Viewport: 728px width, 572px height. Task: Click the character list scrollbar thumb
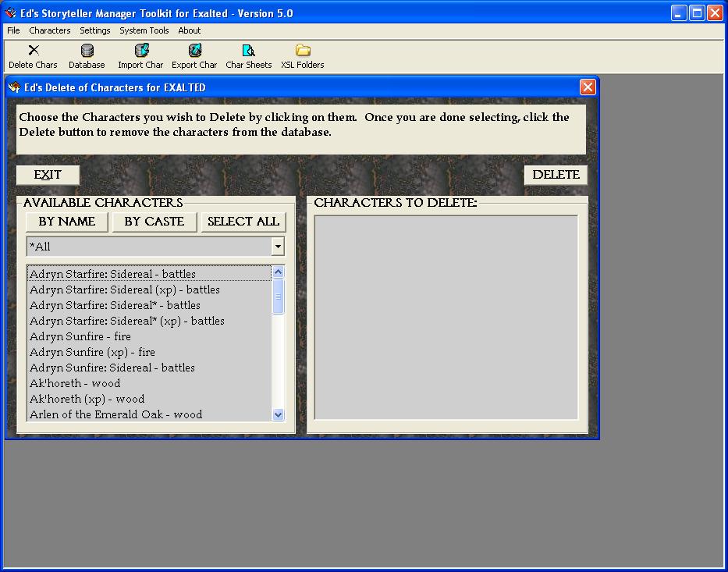pyautogui.click(x=278, y=297)
